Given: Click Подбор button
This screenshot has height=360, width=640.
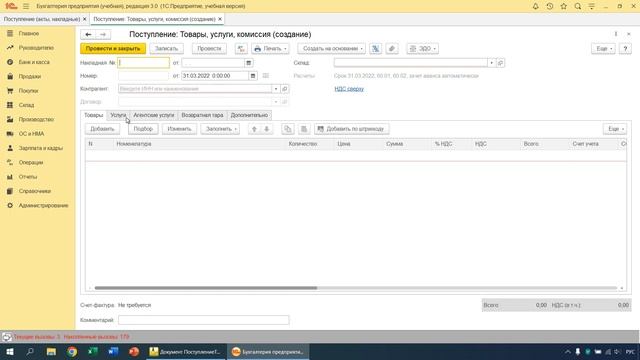Looking at the screenshot, I should pos(143,129).
